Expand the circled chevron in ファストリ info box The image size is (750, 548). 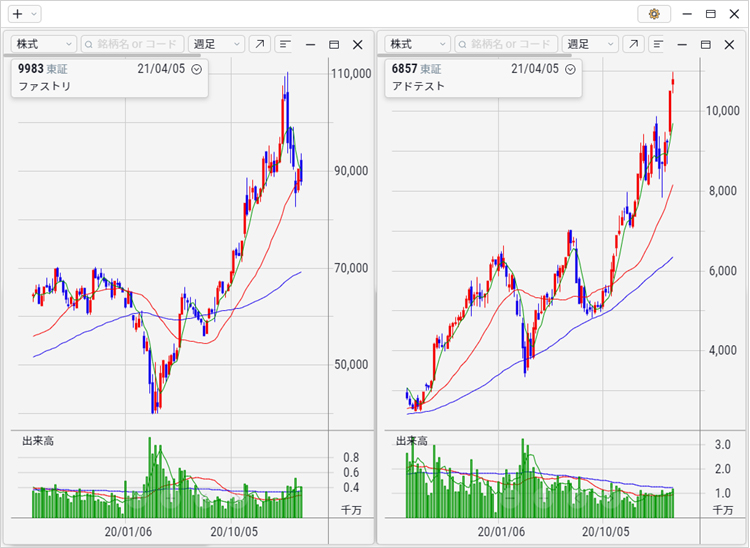tap(197, 69)
